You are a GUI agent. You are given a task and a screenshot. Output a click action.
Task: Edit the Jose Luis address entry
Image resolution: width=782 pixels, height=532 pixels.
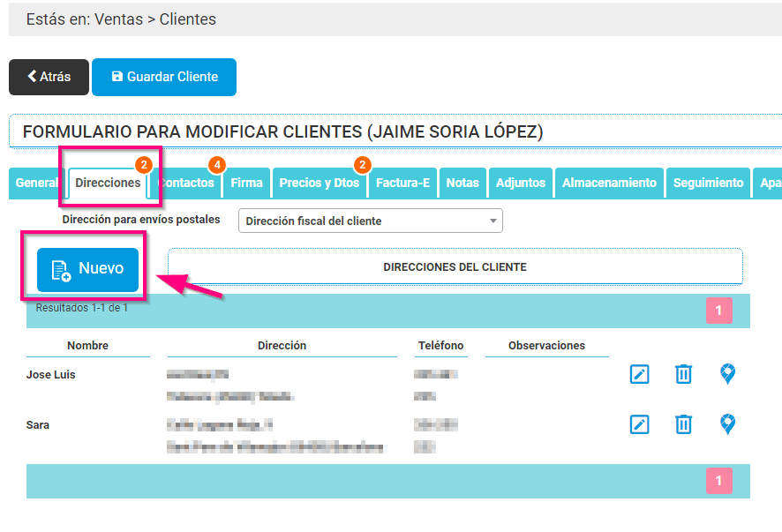pos(640,374)
